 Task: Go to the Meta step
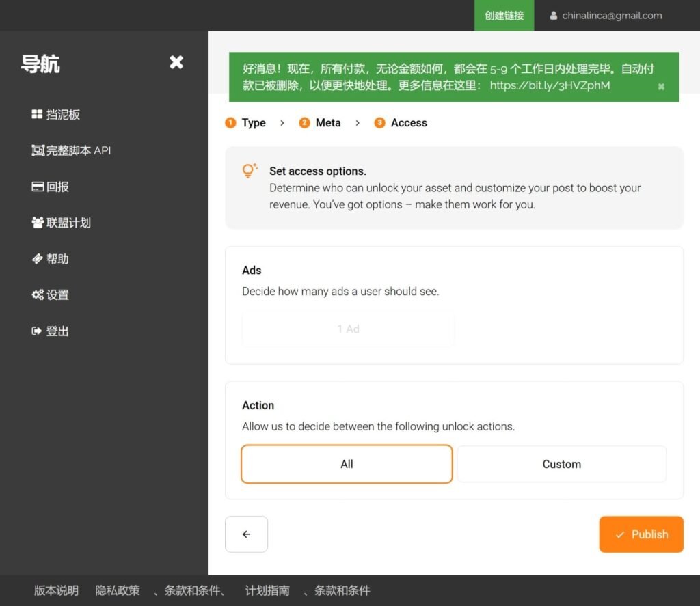327,123
